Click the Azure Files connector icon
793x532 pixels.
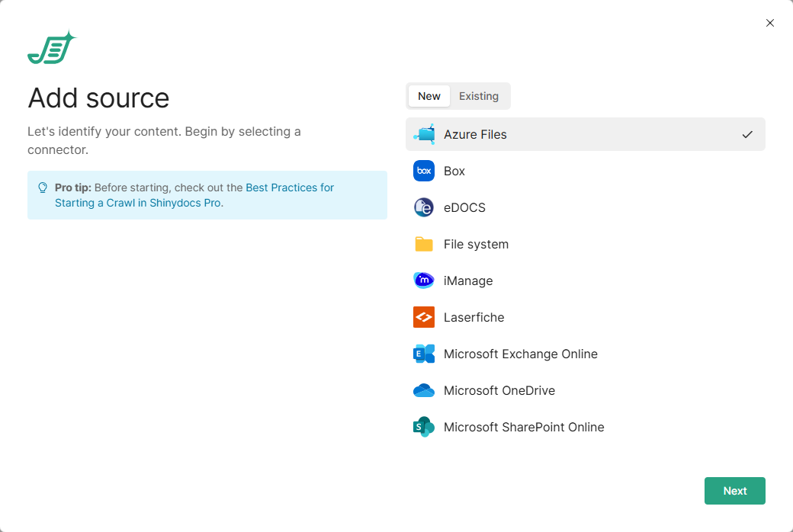coord(424,134)
